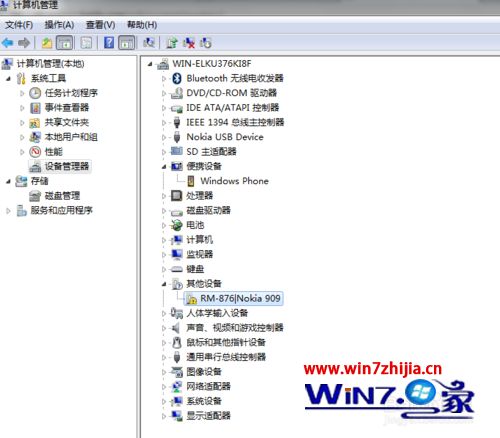500x438 pixels.
Task: Click the Uninstall device red-X icon
Action: [189, 43]
